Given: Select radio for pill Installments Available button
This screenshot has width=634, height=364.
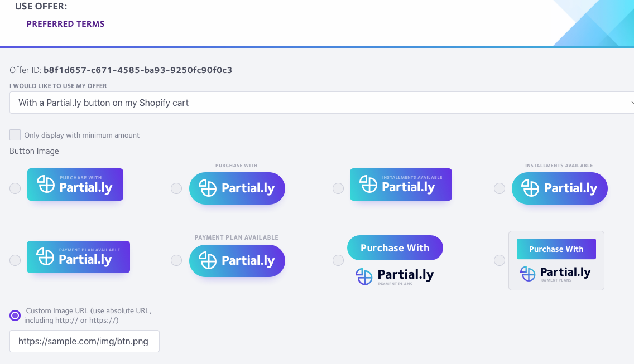Looking at the screenshot, I should (499, 188).
